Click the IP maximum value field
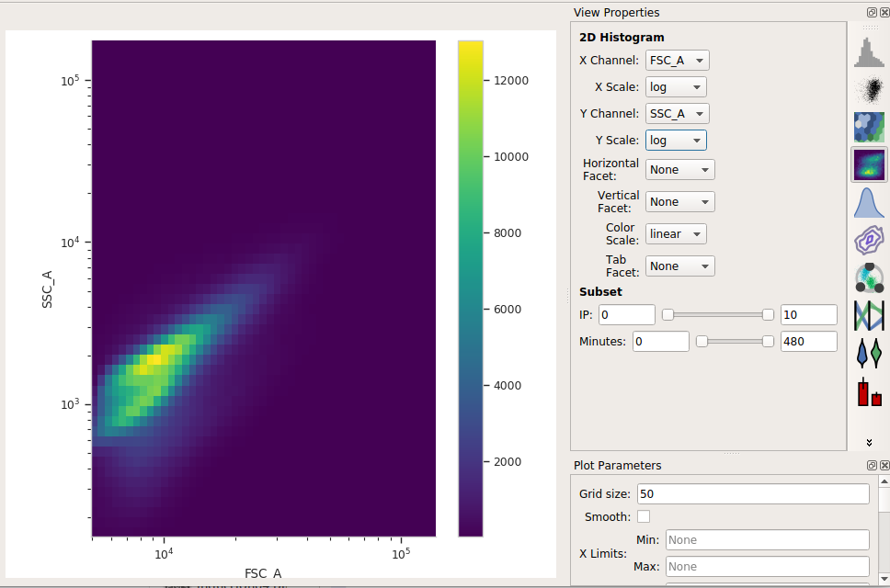The width and height of the screenshot is (890, 588). point(808,315)
